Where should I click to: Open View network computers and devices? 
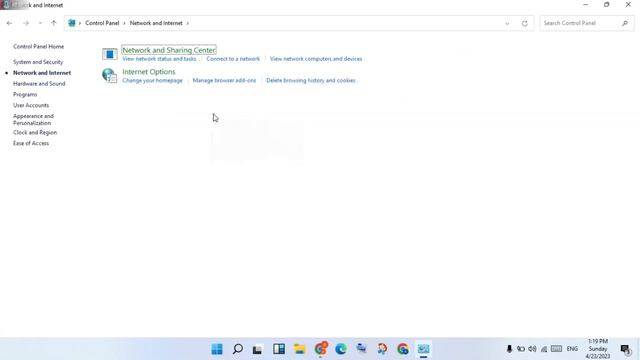(x=316, y=59)
